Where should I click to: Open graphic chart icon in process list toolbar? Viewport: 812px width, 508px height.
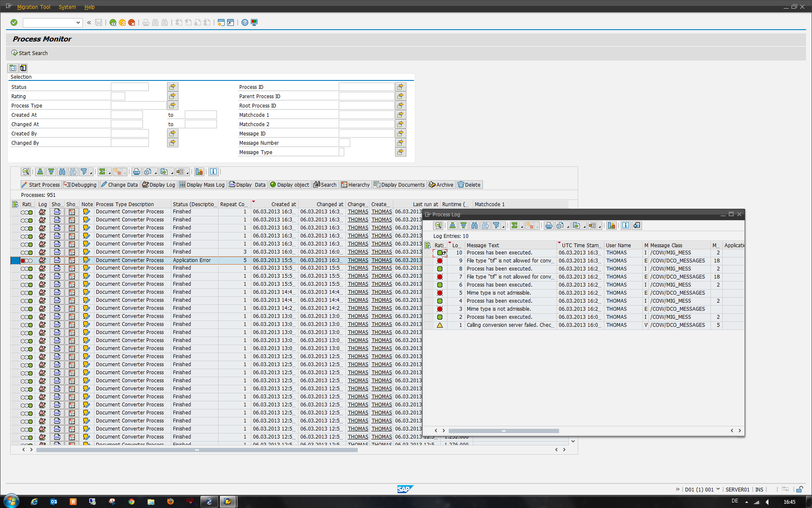point(199,172)
